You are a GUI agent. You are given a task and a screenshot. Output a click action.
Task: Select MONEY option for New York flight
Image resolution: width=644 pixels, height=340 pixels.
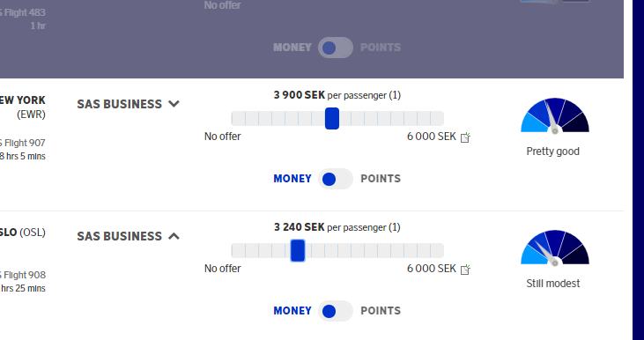point(292,179)
